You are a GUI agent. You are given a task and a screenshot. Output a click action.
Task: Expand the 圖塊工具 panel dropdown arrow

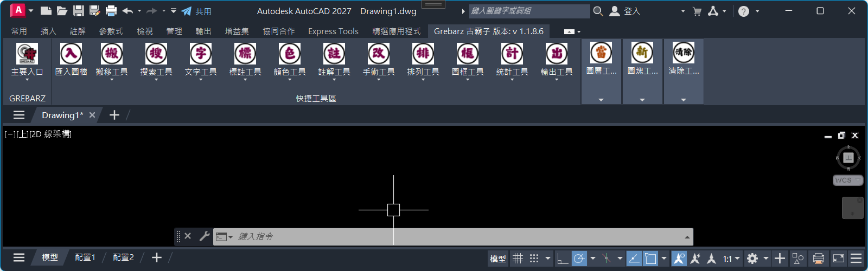[x=642, y=100]
